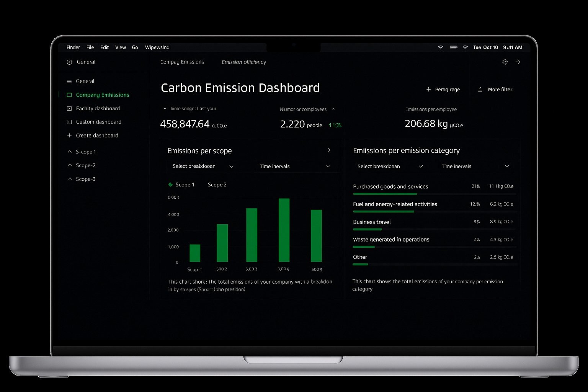Screen dimensions: 588x392
Task: Open the settings gear in the top right
Action: 505,62
